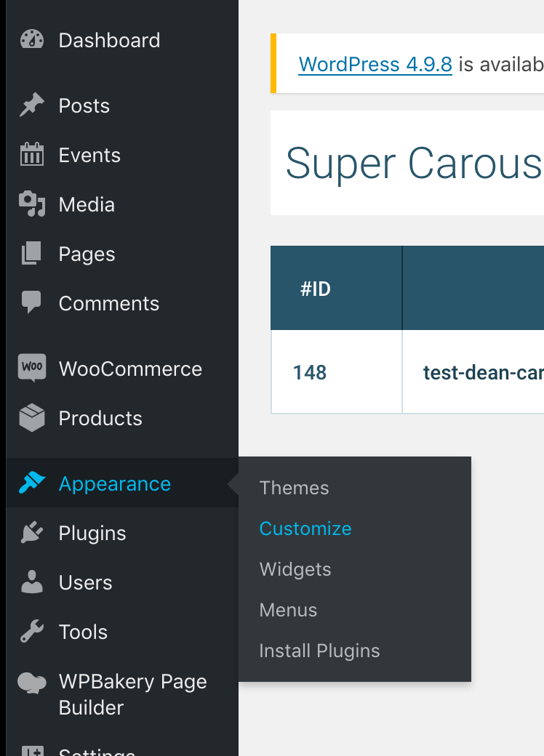The height and width of the screenshot is (756, 544).
Task: Click the Events calendar icon
Action: (32, 155)
